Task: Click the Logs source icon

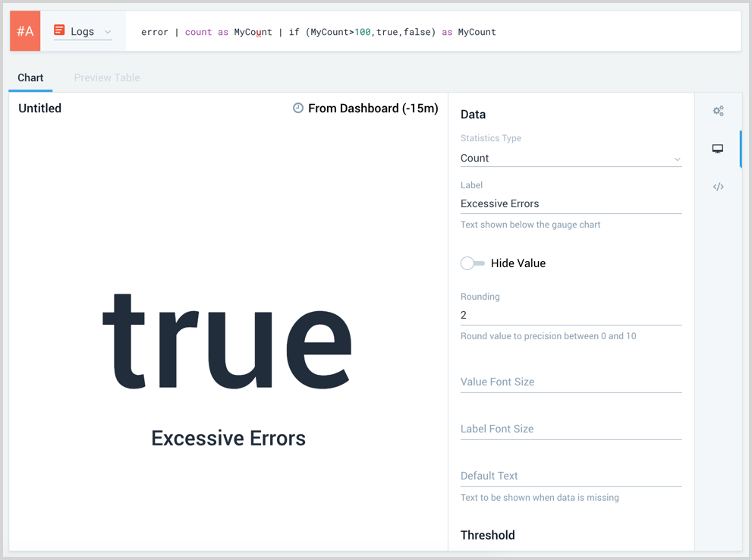Action: pyautogui.click(x=59, y=30)
